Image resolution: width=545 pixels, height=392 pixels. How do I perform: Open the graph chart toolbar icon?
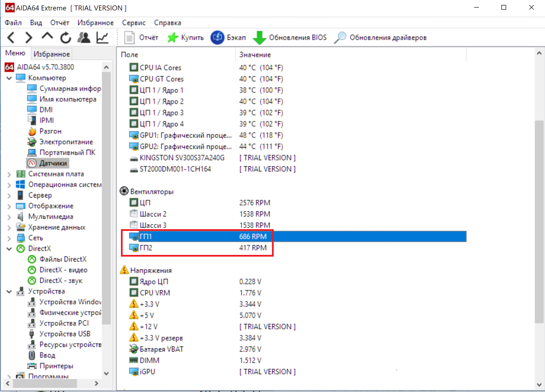pos(102,37)
